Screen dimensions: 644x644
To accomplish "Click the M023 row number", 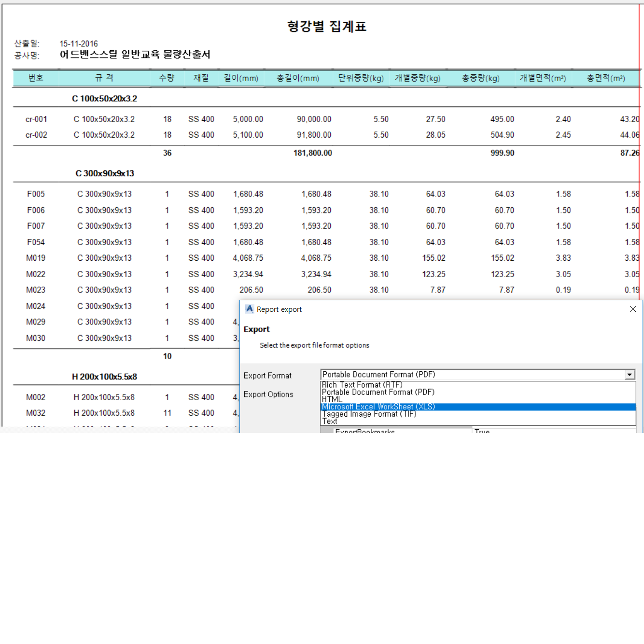I will click(x=36, y=290).
